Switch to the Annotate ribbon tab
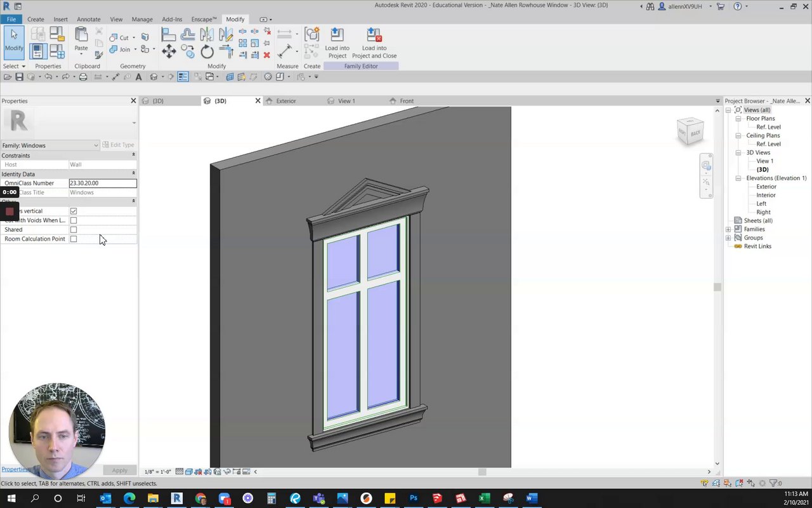812x508 pixels. (x=89, y=19)
